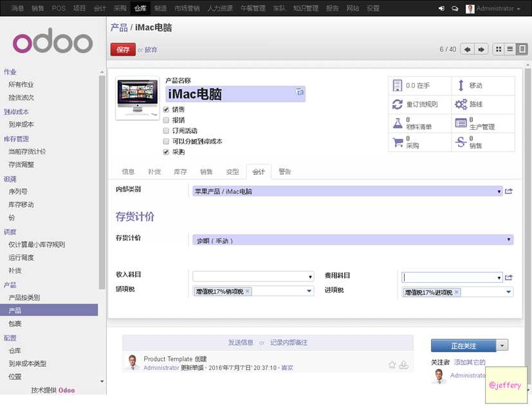Click the iMac product image thumbnail
This screenshot has height=408, width=532.
(138, 98)
